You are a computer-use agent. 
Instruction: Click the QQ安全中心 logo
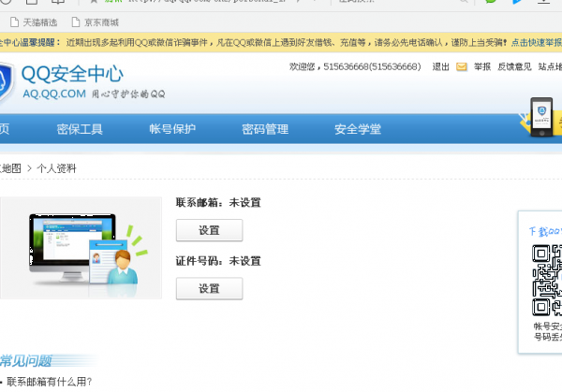coord(72,74)
